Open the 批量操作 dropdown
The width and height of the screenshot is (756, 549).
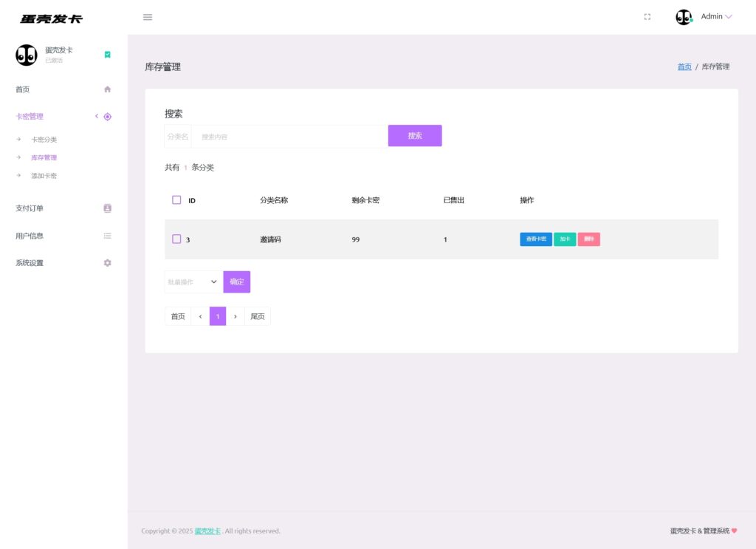tap(193, 282)
